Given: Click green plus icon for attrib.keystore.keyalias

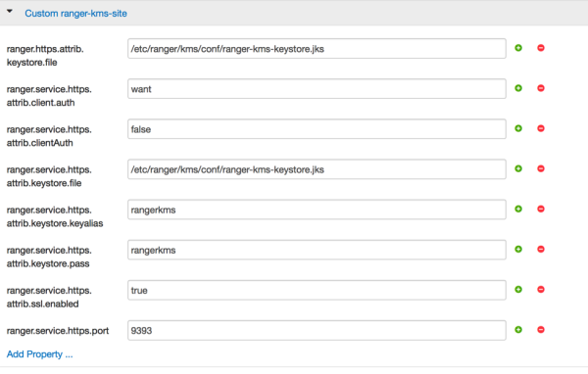Looking at the screenshot, I should pos(518,210).
